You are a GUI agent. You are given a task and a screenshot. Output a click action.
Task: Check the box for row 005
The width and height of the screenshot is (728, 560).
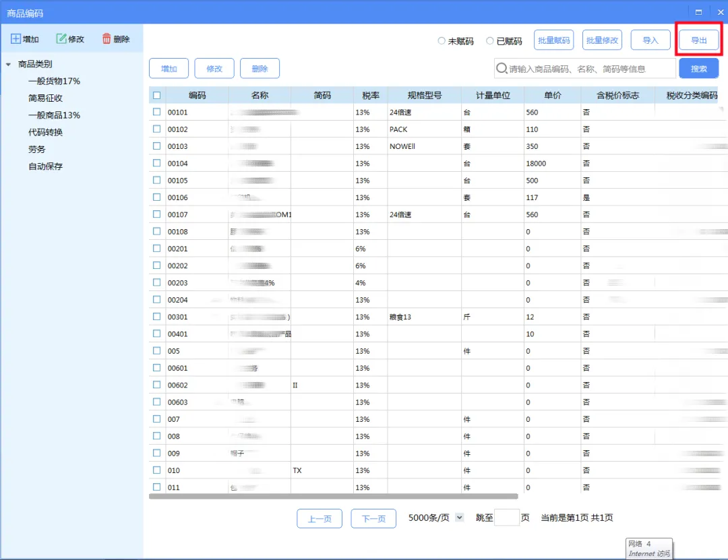[x=157, y=350]
